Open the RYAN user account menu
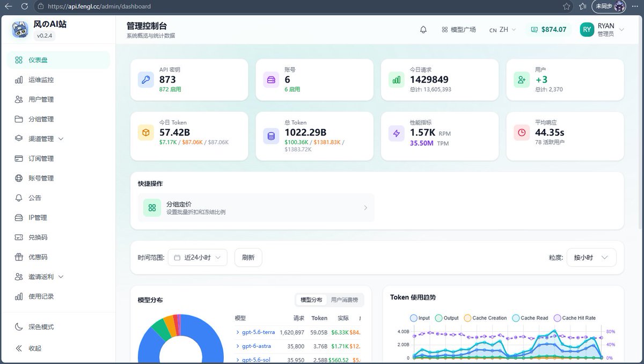This screenshot has height=364, width=644. 602,30
